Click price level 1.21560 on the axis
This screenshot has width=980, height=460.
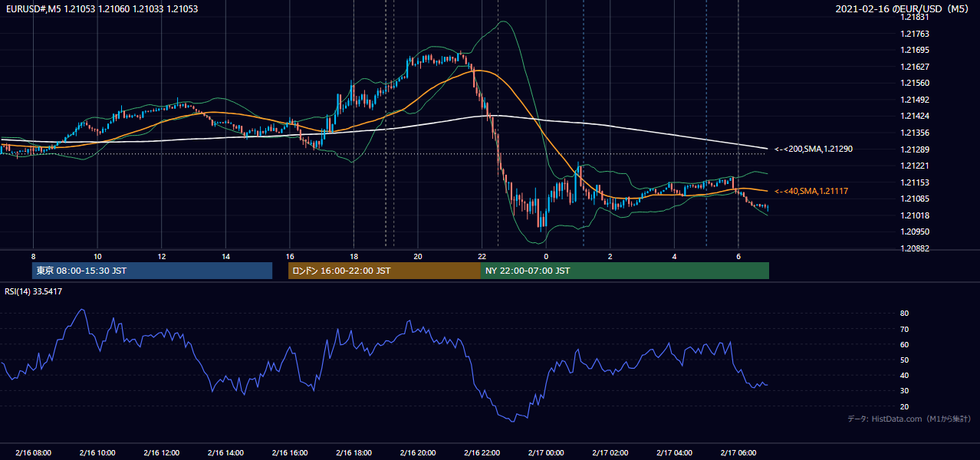pyautogui.click(x=916, y=83)
